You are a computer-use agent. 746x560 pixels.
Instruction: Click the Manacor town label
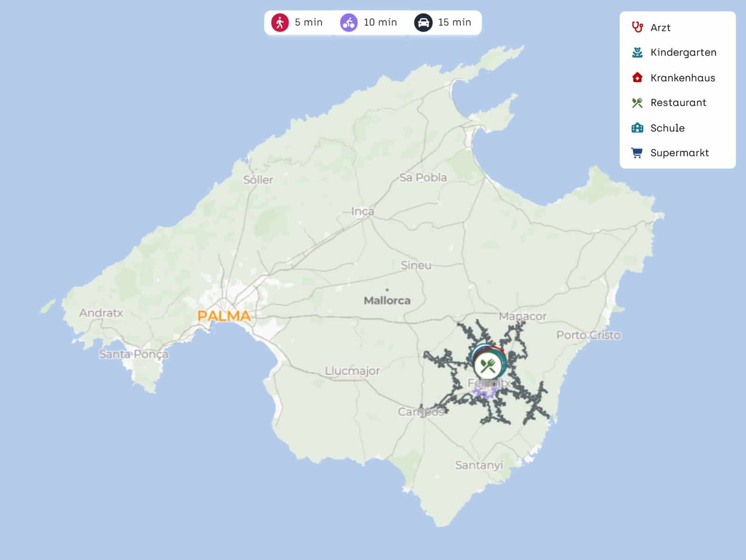pos(522,316)
